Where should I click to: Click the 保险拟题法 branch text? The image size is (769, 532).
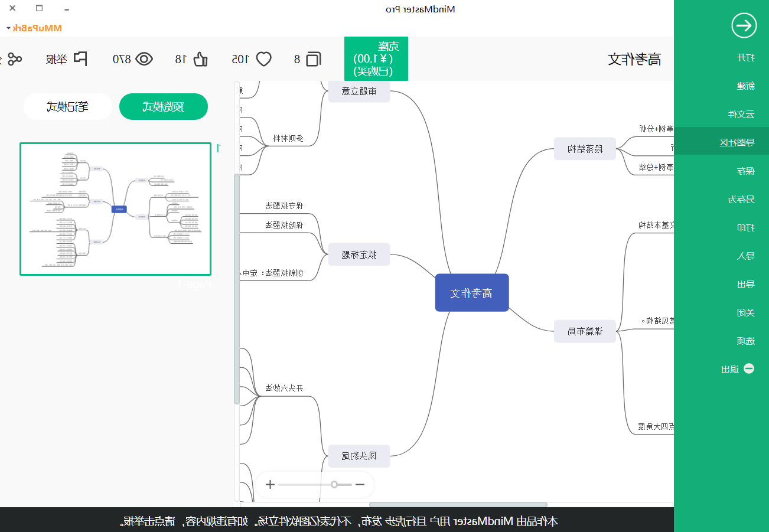click(284, 225)
